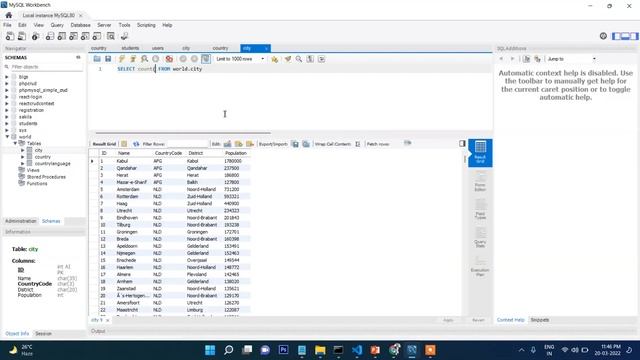
Task: Open the Session tab
Action: point(43,334)
